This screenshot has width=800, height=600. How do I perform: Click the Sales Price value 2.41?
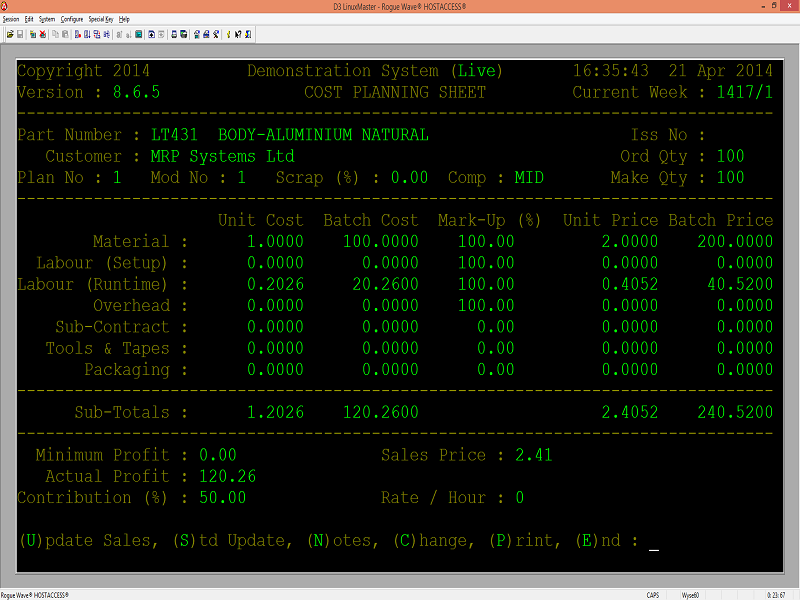pyautogui.click(x=534, y=455)
